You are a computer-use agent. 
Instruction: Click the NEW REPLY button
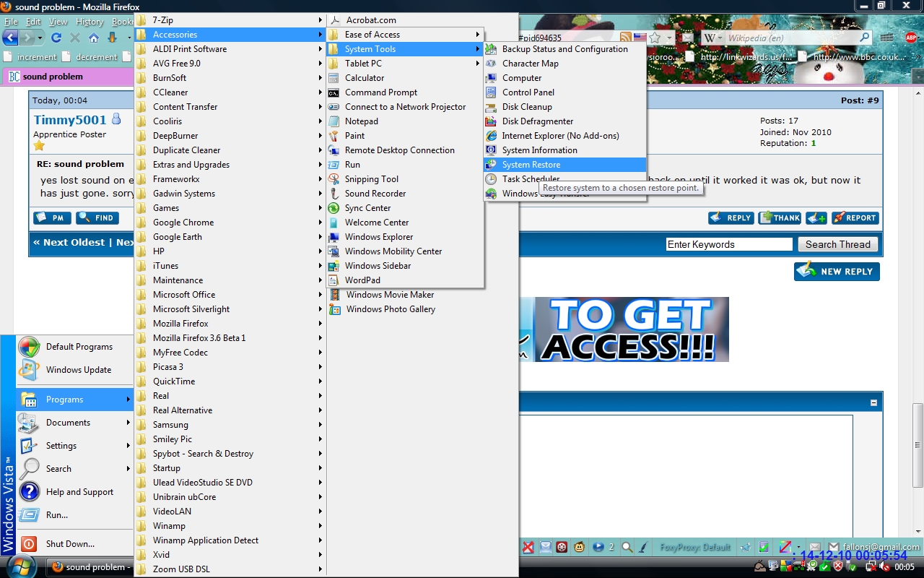(x=837, y=272)
